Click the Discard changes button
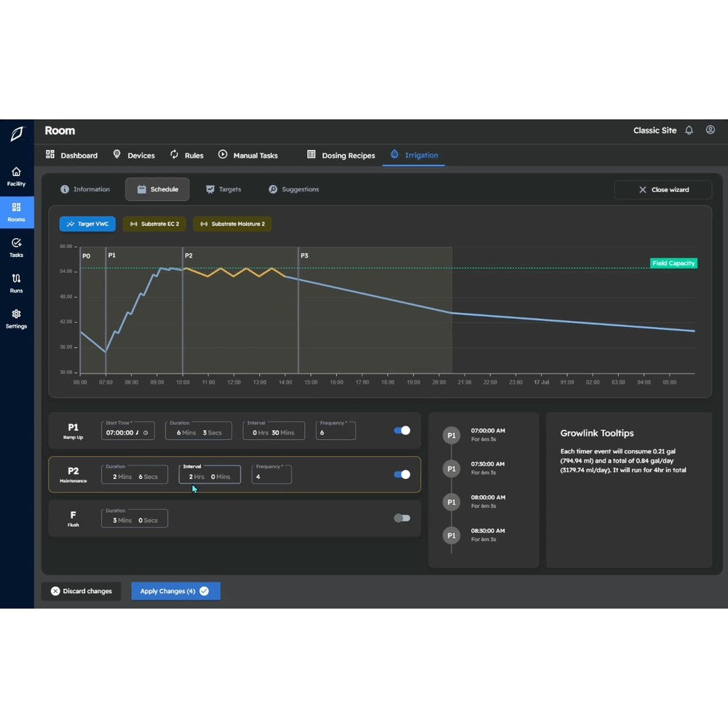 coord(81,591)
